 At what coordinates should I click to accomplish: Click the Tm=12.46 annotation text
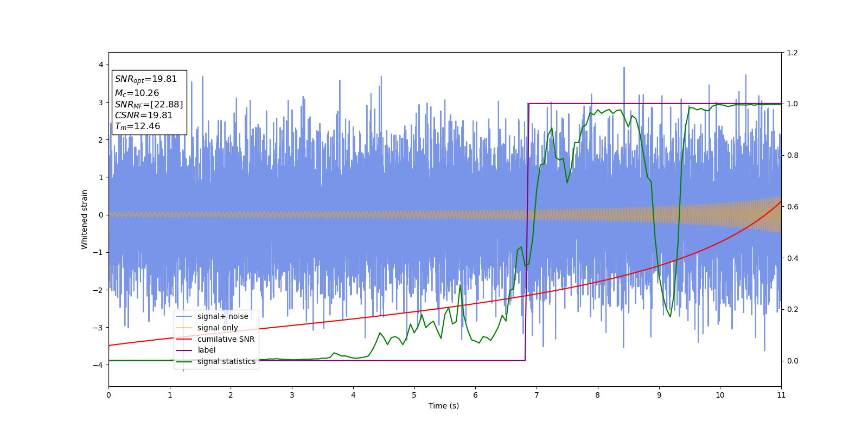pos(137,126)
